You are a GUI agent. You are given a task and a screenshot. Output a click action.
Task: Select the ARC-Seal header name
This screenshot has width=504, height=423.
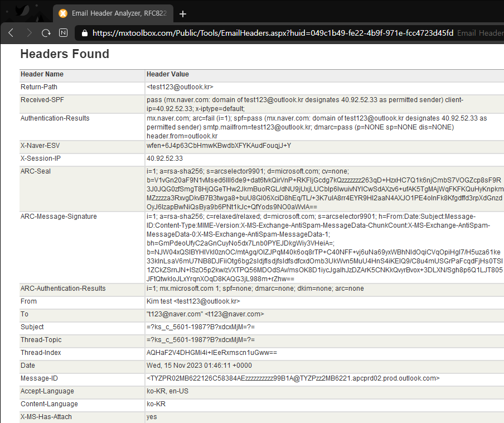[x=36, y=171]
